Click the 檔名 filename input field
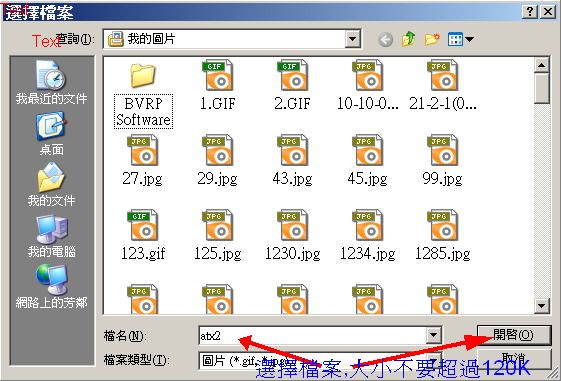Screen dimensions: 561x381 point(313,336)
